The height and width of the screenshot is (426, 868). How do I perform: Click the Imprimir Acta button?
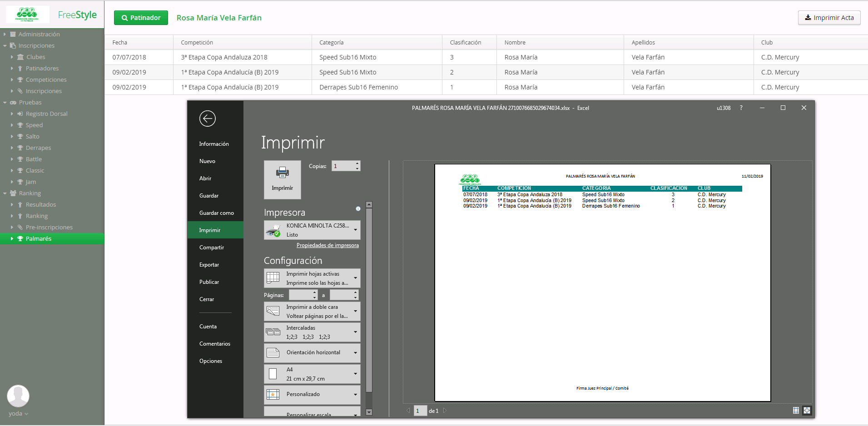click(x=829, y=18)
